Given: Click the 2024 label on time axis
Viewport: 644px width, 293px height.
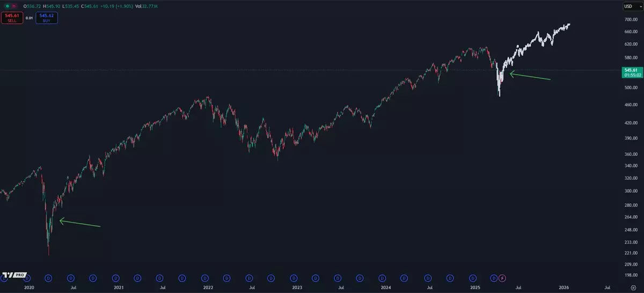Looking at the screenshot, I should point(385,288).
